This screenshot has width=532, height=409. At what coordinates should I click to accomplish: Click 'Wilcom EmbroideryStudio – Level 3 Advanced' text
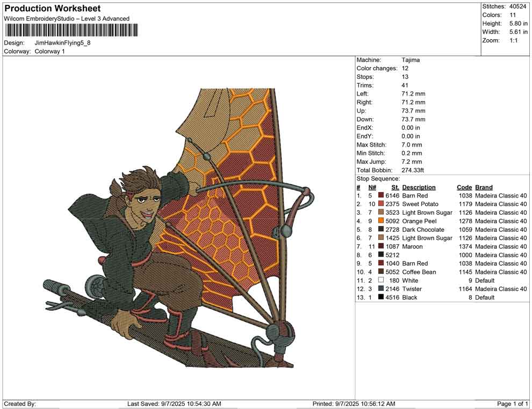click(67, 19)
